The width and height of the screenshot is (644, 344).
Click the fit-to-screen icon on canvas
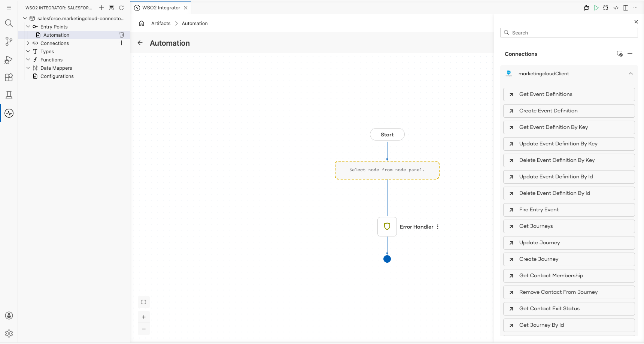pyautogui.click(x=144, y=302)
